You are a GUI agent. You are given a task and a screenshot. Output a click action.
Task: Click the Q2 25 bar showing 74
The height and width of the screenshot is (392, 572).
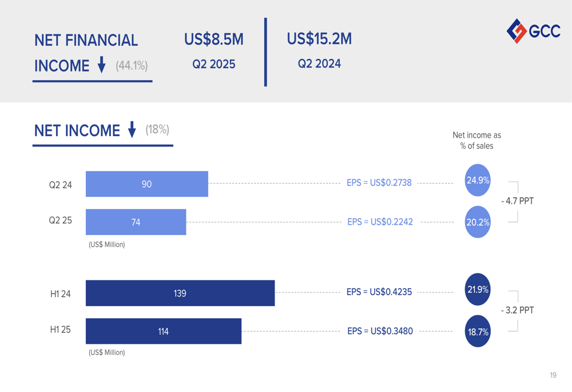(x=136, y=222)
